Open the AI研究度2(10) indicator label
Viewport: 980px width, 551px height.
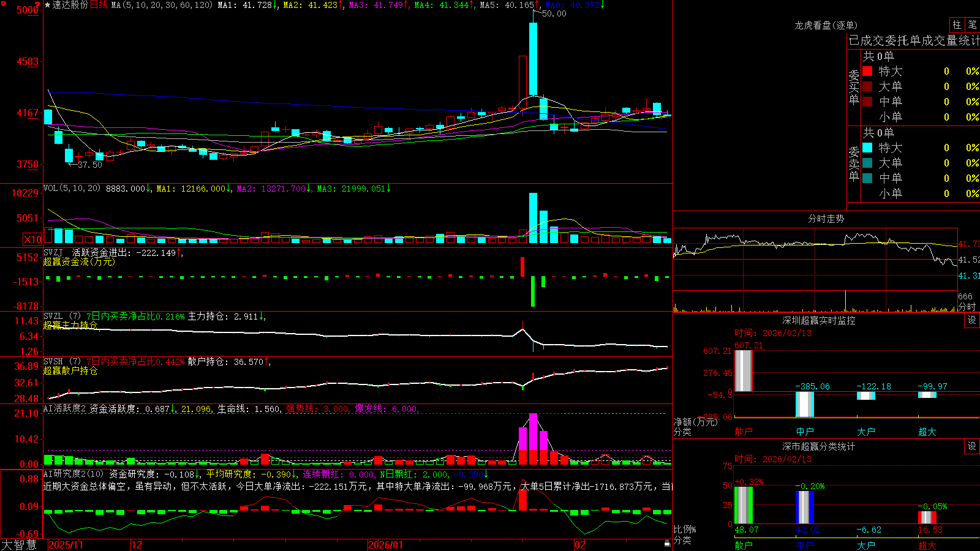point(73,474)
